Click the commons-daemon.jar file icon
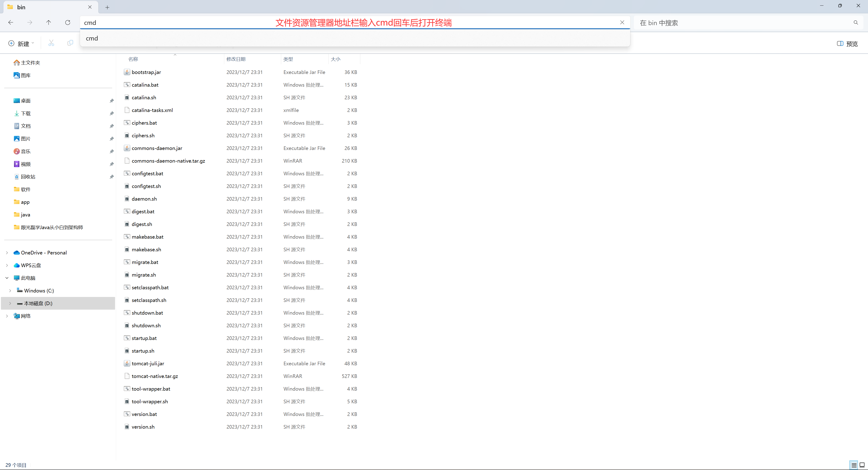Viewport: 868px width, 470px height. pyautogui.click(x=127, y=148)
